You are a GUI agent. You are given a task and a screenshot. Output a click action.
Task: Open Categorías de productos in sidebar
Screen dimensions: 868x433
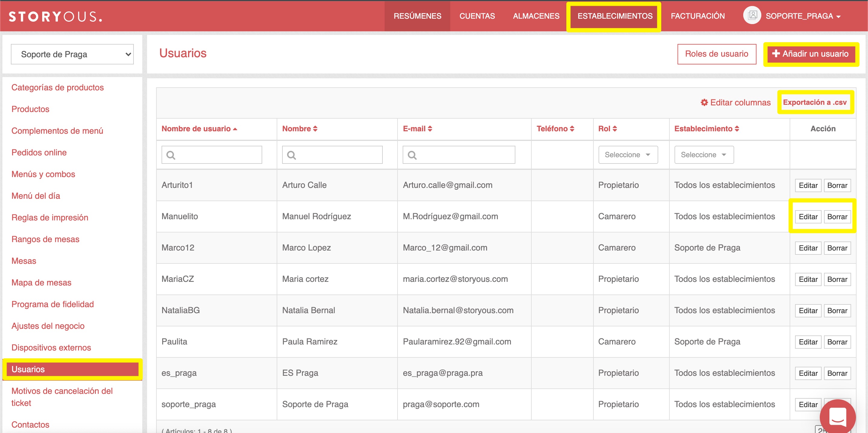click(58, 87)
